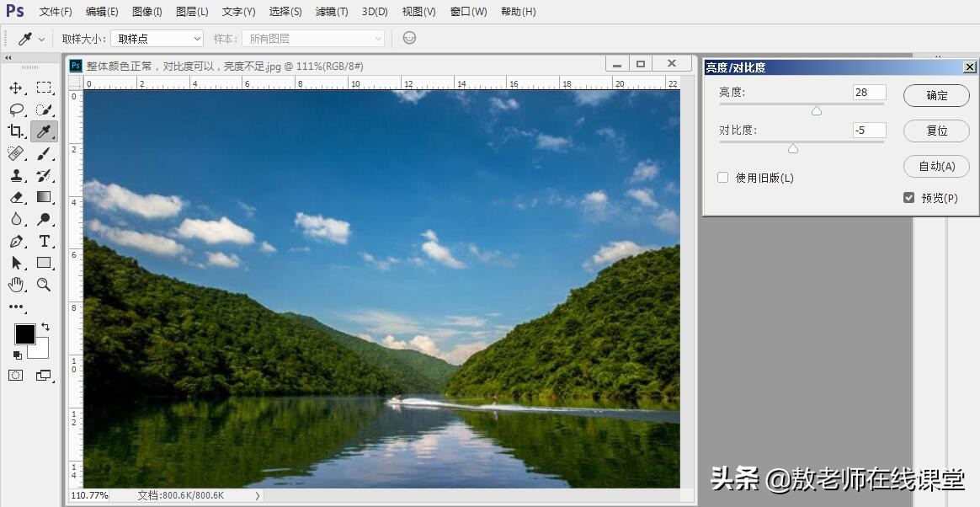
Task: Open the 样本 dropdown
Action: pyautogui.click(x=313, y=38)
